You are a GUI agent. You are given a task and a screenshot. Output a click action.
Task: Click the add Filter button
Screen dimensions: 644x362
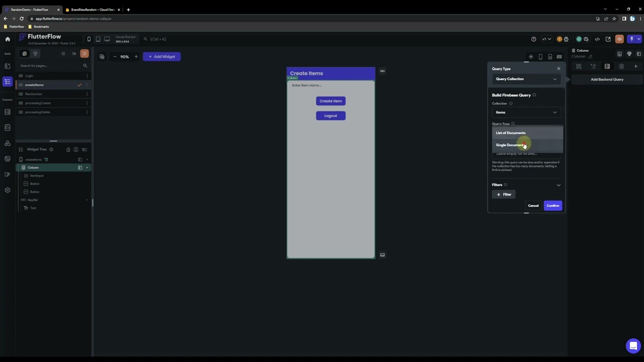tap(504, 195)
